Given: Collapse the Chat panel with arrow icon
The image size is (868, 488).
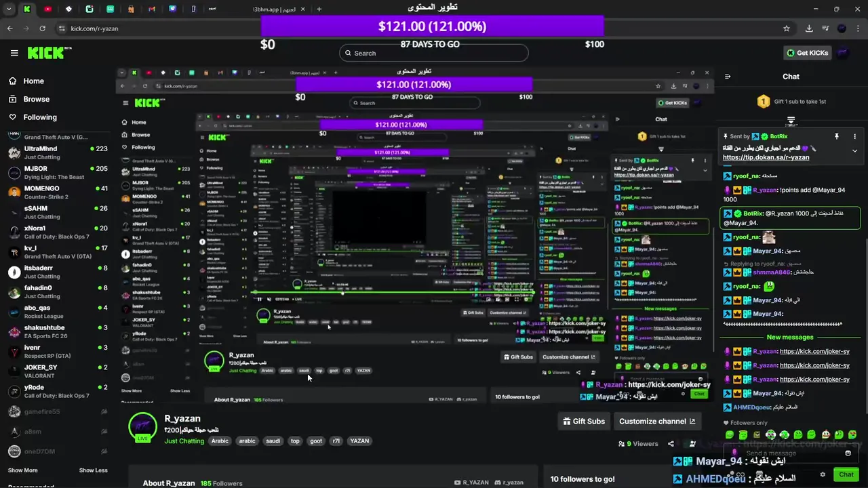Looking at the screenshot, I should point(728,77).
